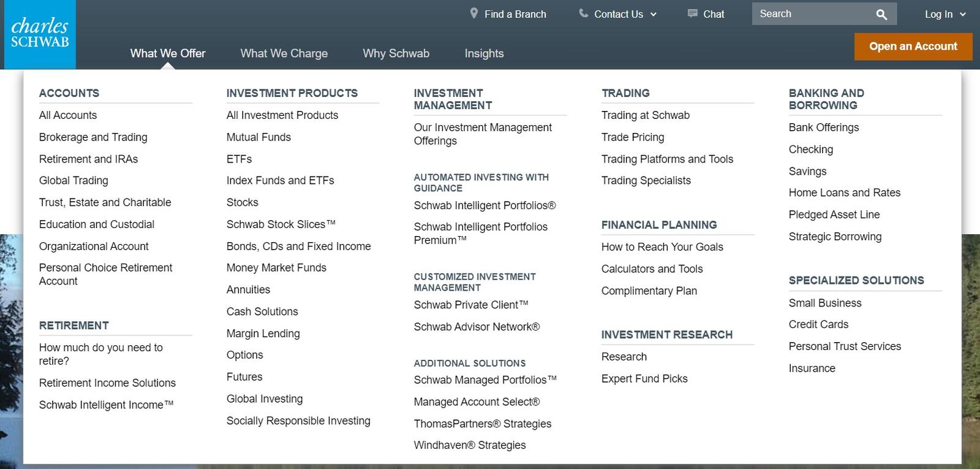Select Schwab Intelligent Income
Image resolution: width=980 pixels, height=469 pixels.
107,405
